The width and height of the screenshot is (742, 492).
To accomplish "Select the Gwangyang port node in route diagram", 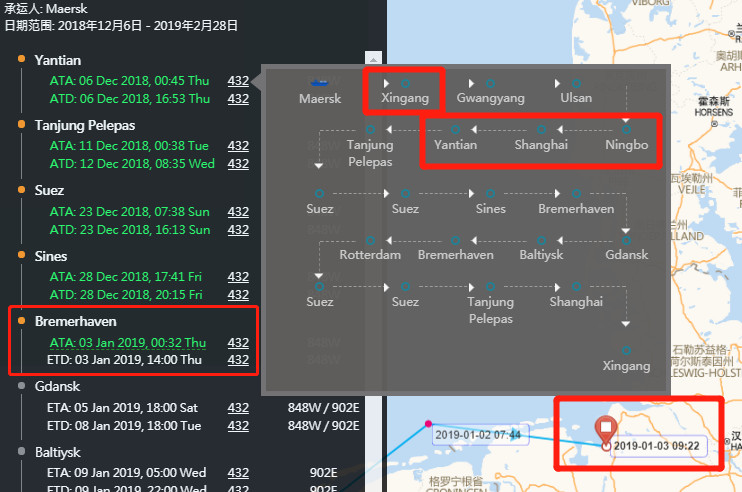I will (490, 83).
